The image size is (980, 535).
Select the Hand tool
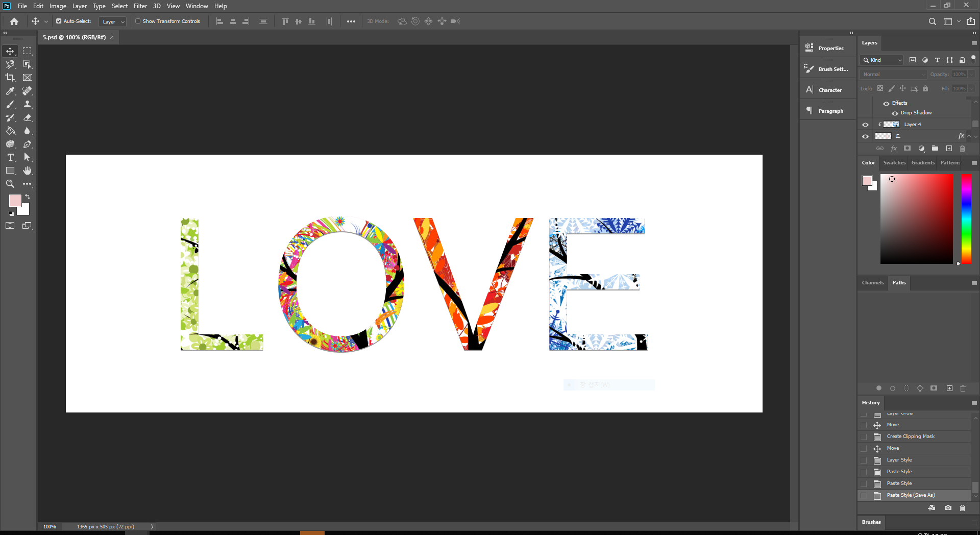click(28, 171)
